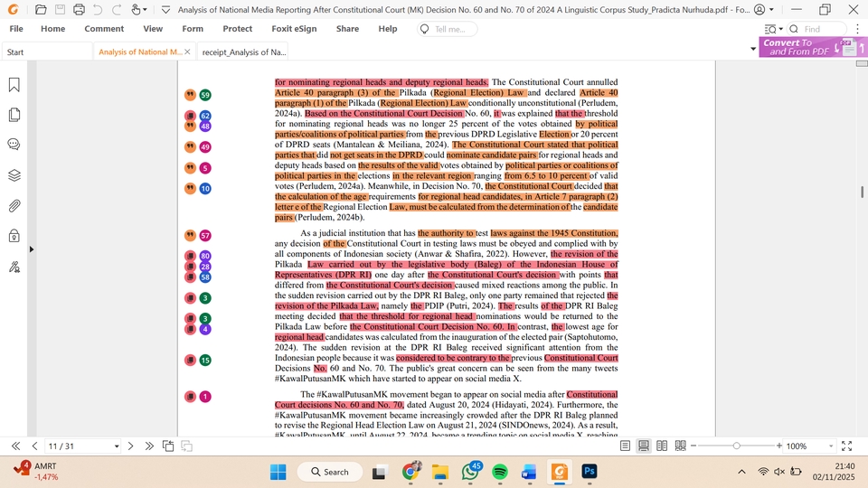This screenshot has width=868, height=488.
Task: Open the Security lock panel
Action: [x=14, y=236]
